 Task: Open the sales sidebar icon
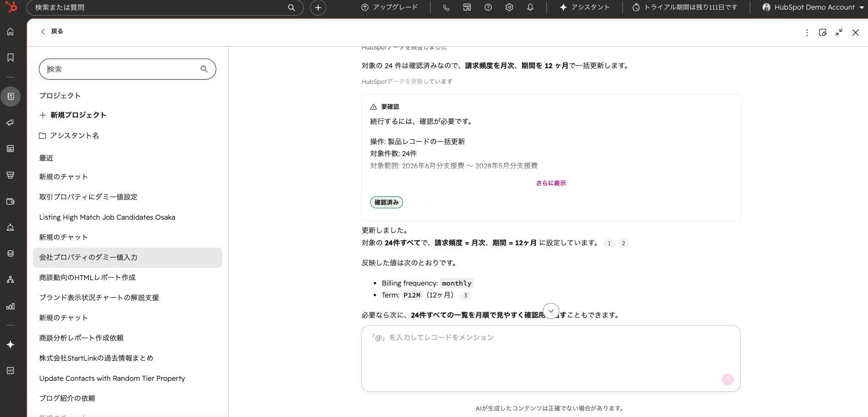pos(11,175)
